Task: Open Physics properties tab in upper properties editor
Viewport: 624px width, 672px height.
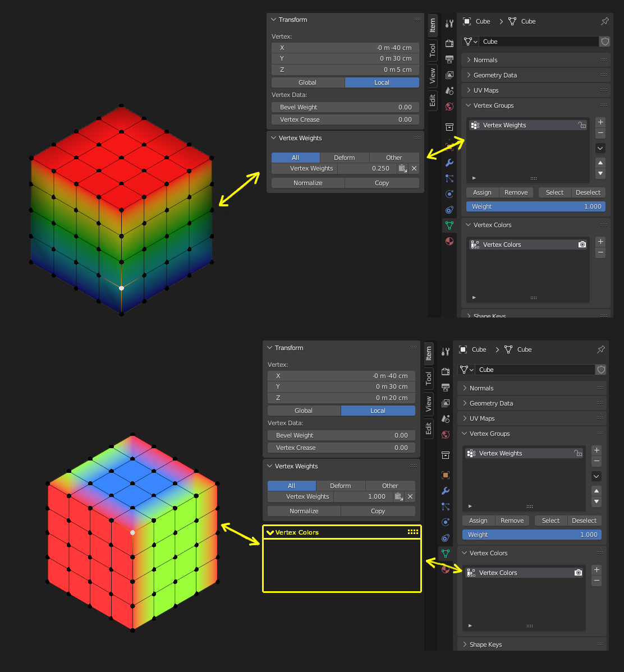Action: click(x=449, y=194)
